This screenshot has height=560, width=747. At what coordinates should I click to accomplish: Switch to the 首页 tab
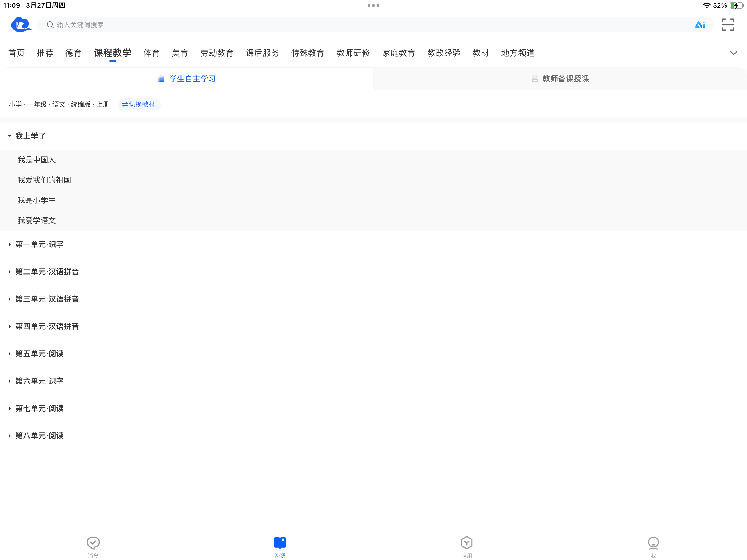17,53
